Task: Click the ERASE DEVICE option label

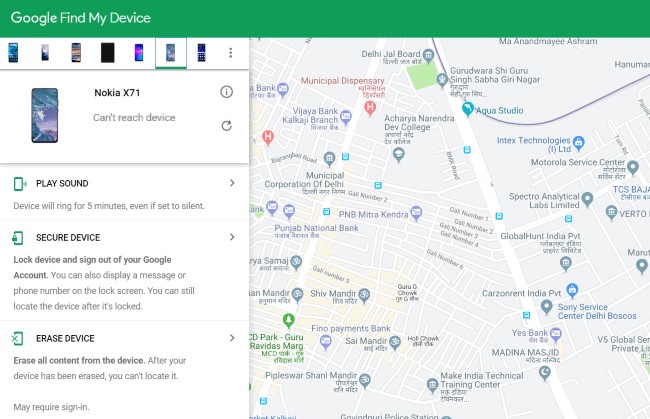Action: [x=65, y=339]
